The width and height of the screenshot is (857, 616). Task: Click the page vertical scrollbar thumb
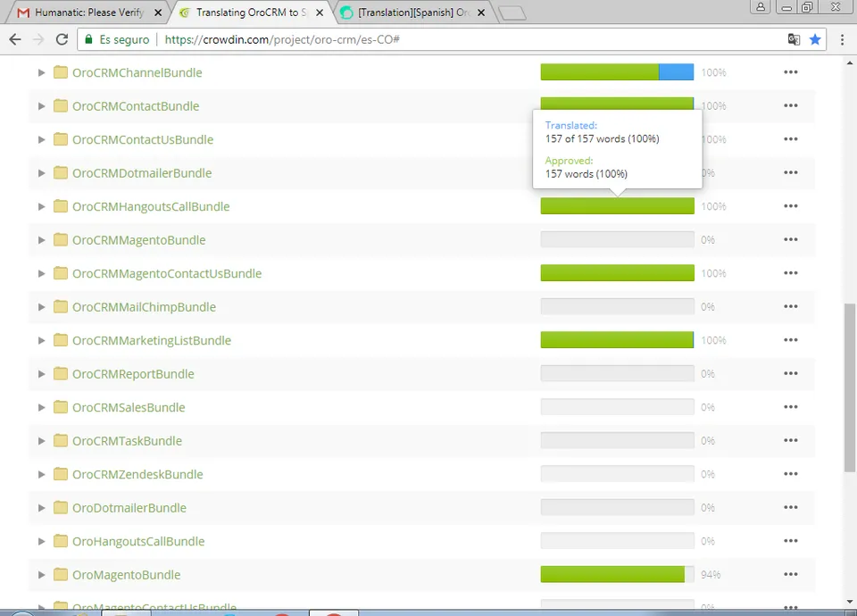(x=850, y=387)
